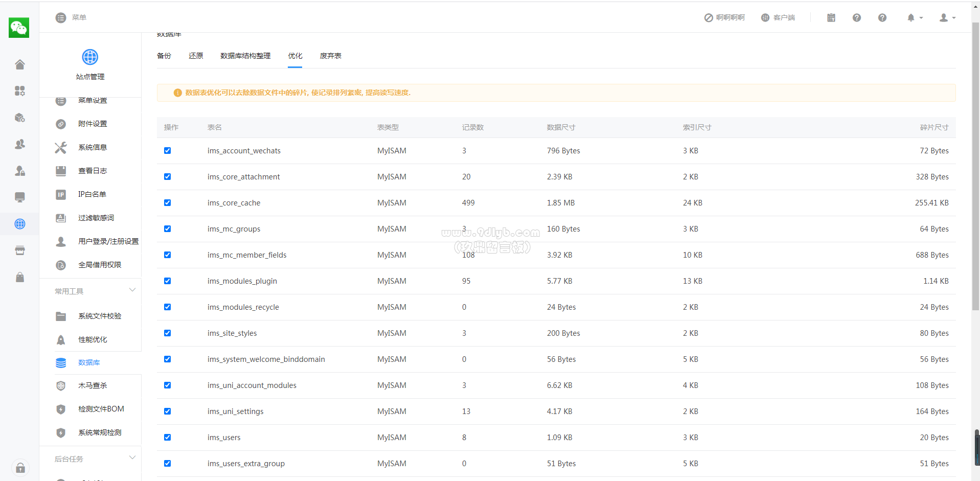Toggle the ims_modules_recycle checkbox
980x481 pixels.
pos(167,307)
